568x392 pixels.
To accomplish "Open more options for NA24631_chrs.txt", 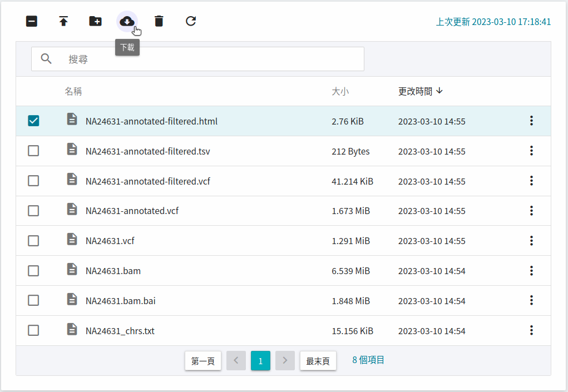I will pos(531,330).
